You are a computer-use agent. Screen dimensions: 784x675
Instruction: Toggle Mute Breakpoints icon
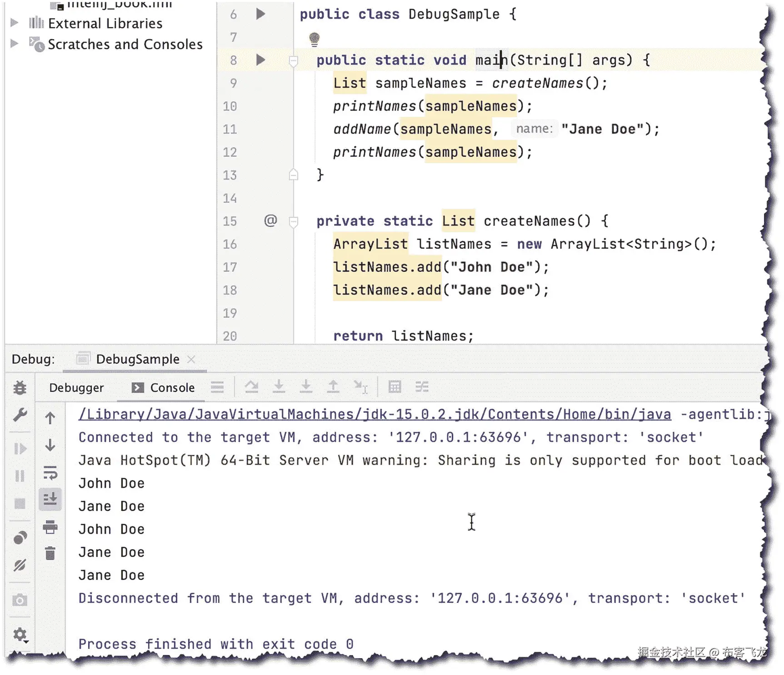click(20, 565)
